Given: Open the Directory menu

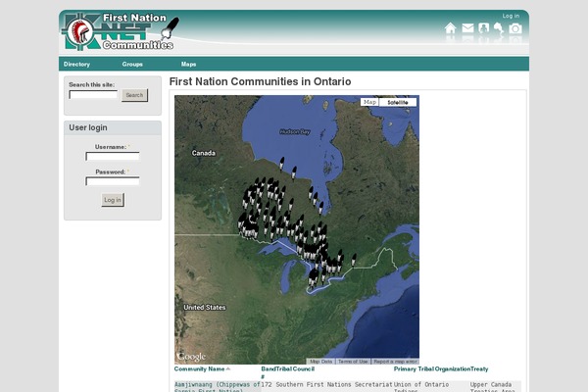Looking at the screenshot, I should [76, 64].
